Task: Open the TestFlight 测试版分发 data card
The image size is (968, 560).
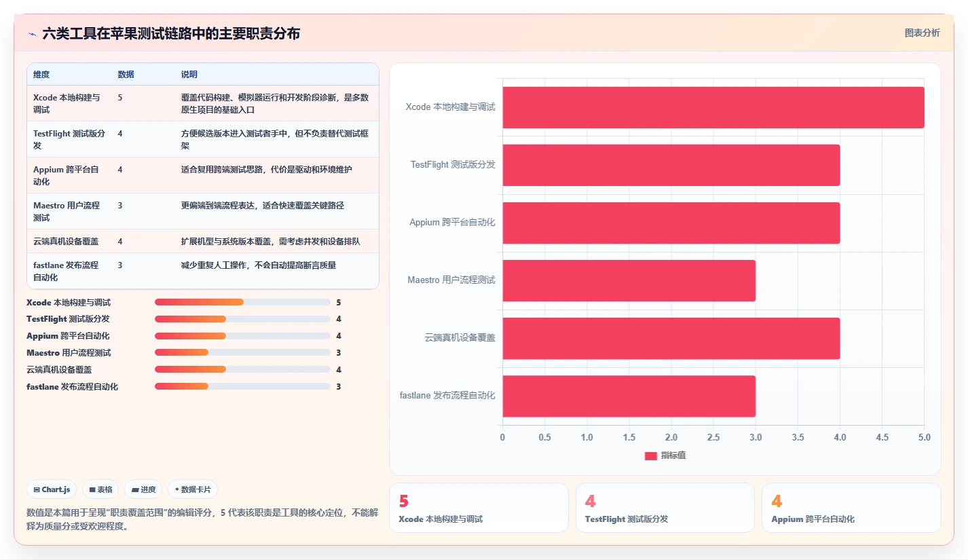Action: 665,508
